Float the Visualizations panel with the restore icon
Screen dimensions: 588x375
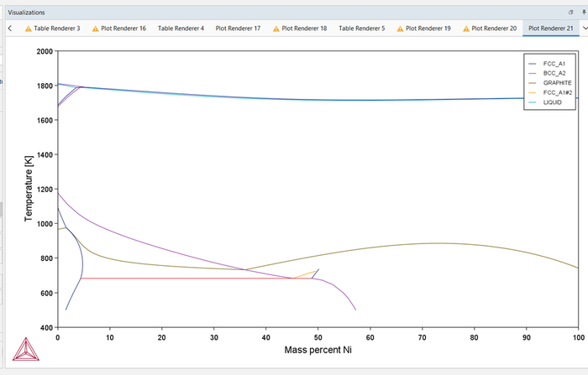pos(570,13)
